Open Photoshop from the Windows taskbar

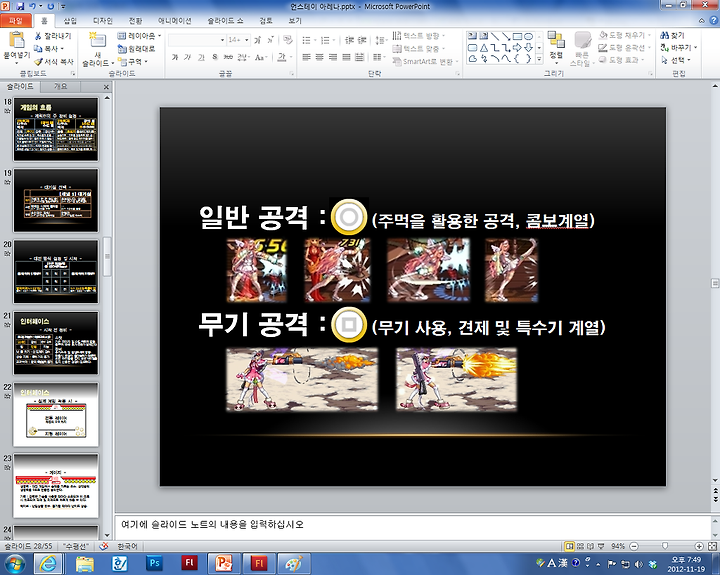[x=155, y=563]
